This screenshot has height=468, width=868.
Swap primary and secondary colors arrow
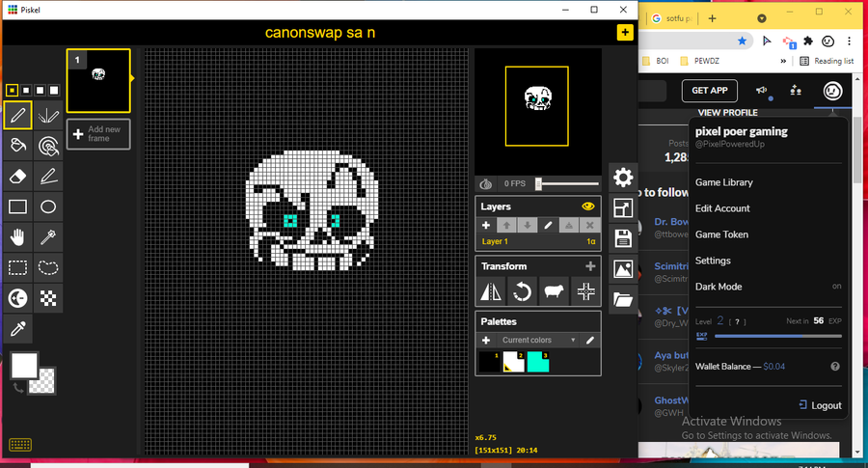18,388
